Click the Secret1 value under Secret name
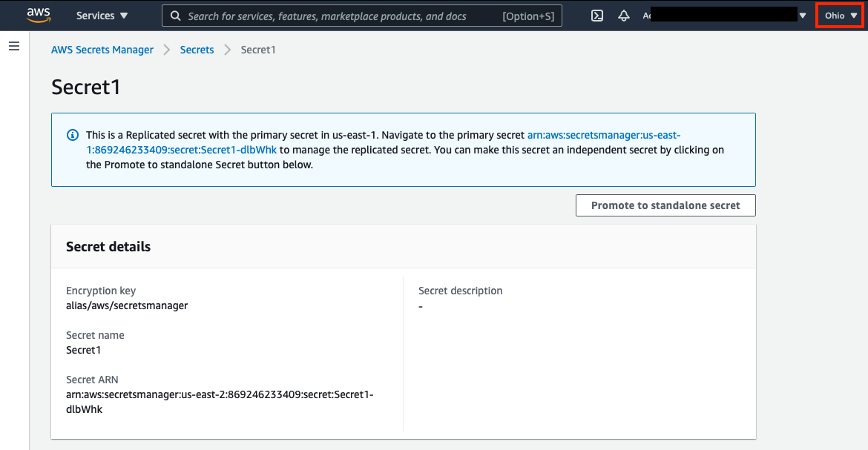The height and width of the screenshot is (450, 868). (84, 350)
